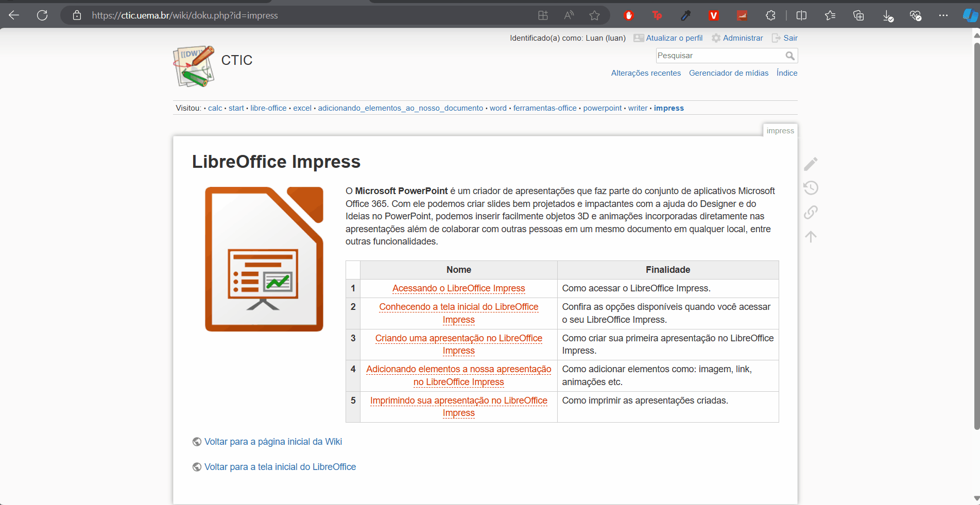980x505 pixels.
Task: Open the split tabs grid icon in address bar
Action: point(543,15)
